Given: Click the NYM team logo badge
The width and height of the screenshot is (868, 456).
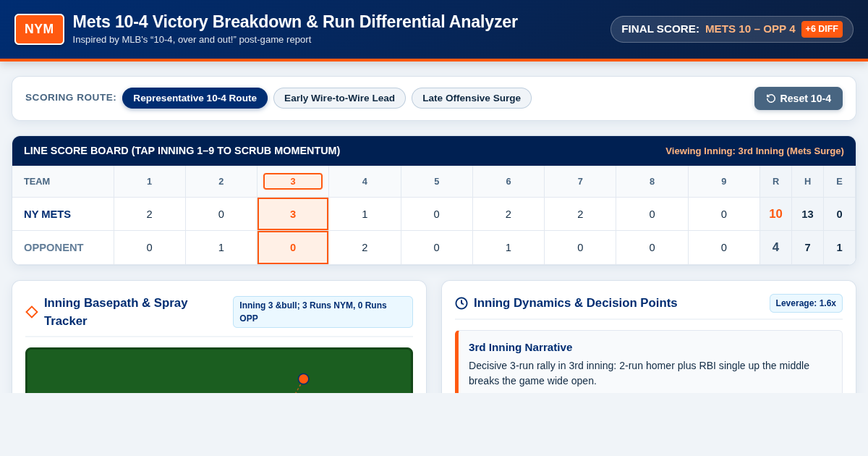Looking at the screenshot, I should [x=39, y=29].
